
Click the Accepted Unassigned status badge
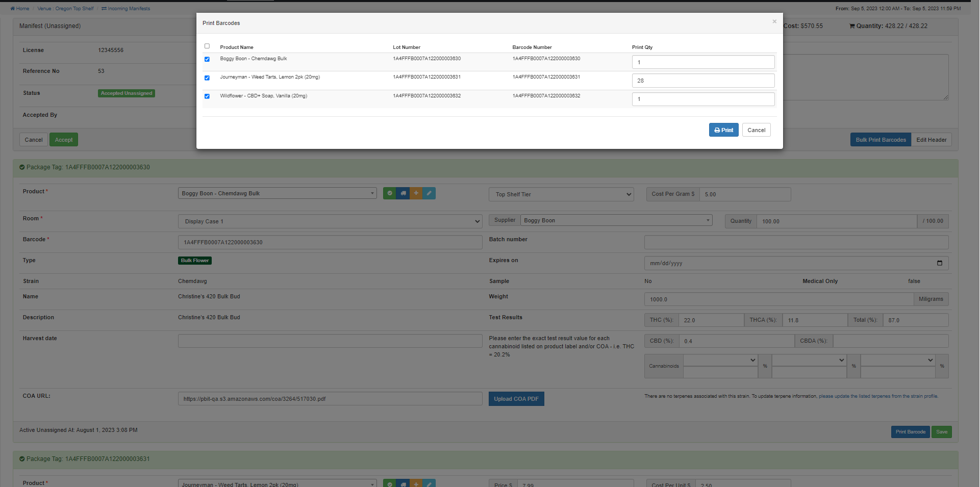[127, 93]
